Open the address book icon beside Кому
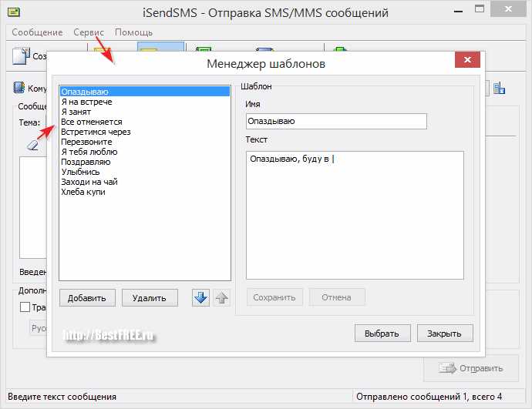Screen dimensions: 532x409 pyautogui.click(x=19, y=88)
